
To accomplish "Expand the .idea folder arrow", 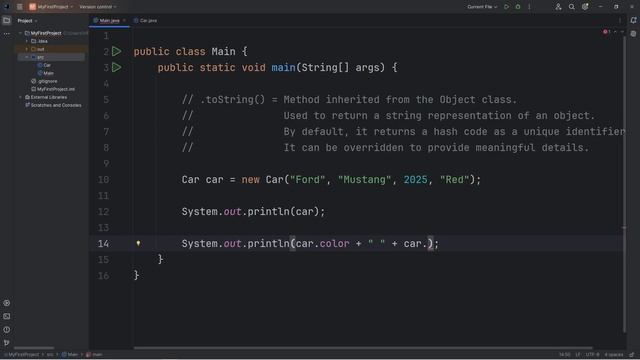I will point(27,41).
